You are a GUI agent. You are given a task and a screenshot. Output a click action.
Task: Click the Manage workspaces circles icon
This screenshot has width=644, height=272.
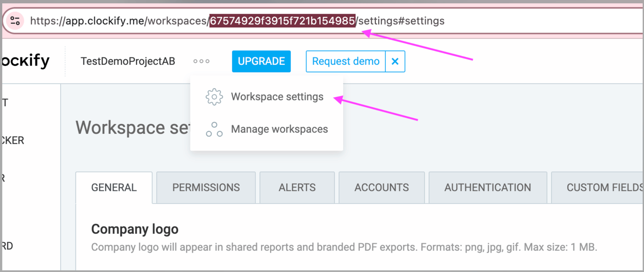pyautogui.click(x=214, y=129)
